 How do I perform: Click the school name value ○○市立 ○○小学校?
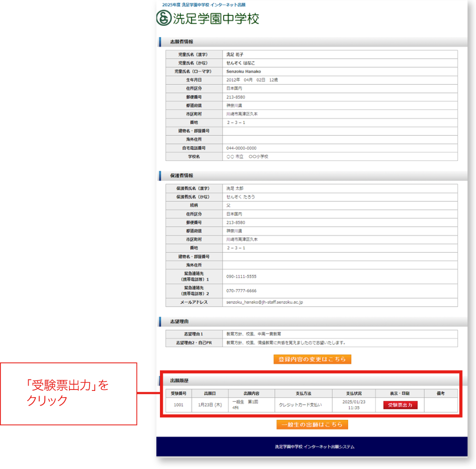[247, 157]
